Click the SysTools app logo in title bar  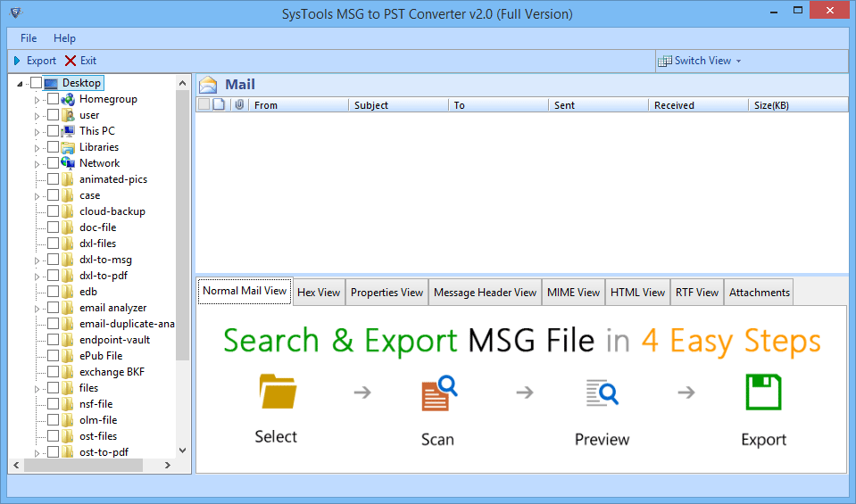(x=16, y=12)
